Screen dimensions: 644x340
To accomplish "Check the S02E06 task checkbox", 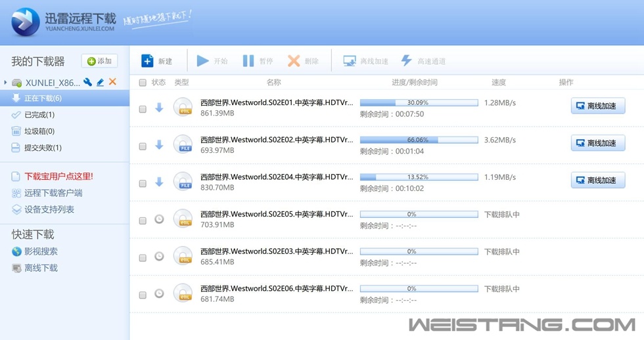I will click(x=143, y=295).
